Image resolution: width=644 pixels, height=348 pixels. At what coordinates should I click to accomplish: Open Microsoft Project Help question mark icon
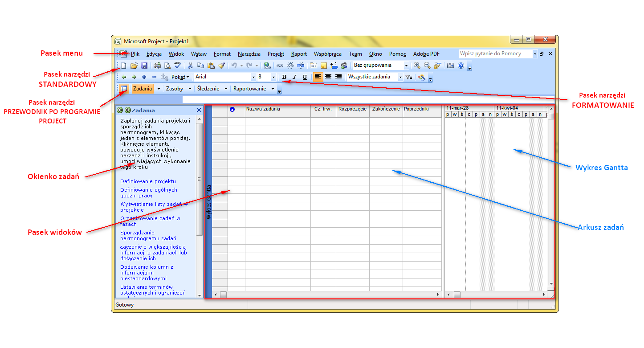click(x=461, y=66)
